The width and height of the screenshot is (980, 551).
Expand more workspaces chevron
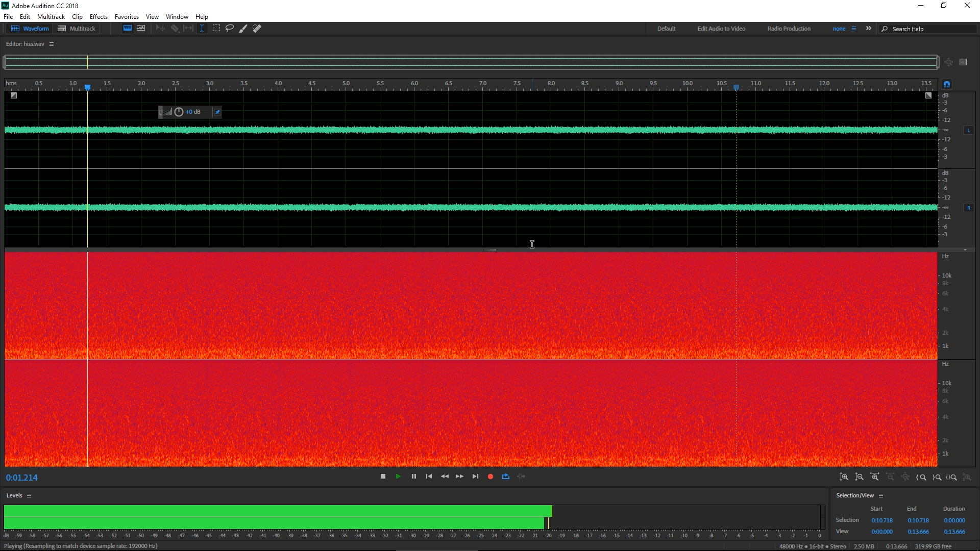pyautogui.click(x=869, y=29)
